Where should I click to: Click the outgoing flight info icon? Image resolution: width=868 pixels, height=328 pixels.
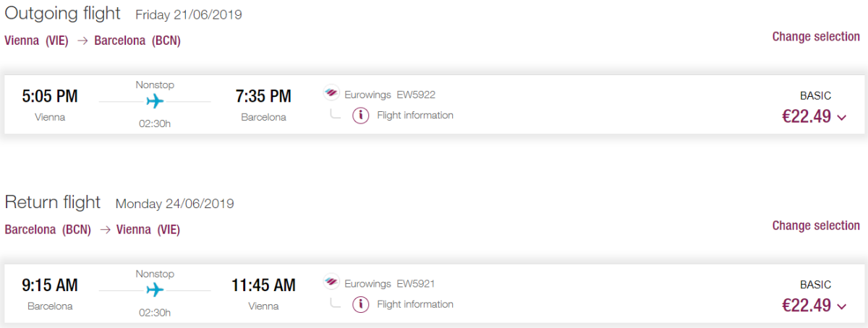pos(360,116)
